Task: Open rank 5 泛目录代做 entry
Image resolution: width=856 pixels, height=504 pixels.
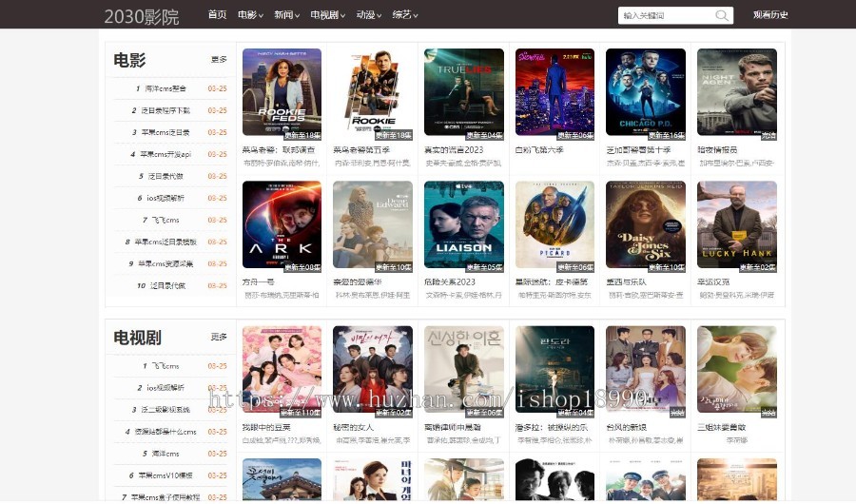Action: click(165, 176)
